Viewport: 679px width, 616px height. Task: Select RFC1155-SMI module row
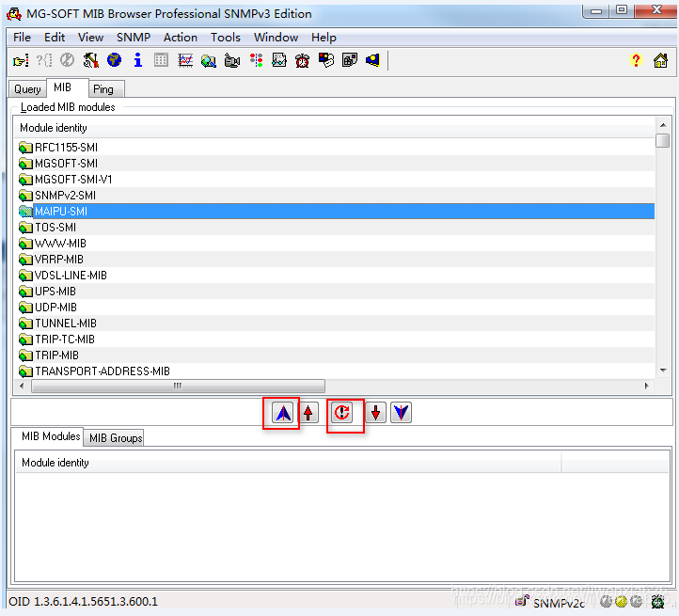point(336,148)
